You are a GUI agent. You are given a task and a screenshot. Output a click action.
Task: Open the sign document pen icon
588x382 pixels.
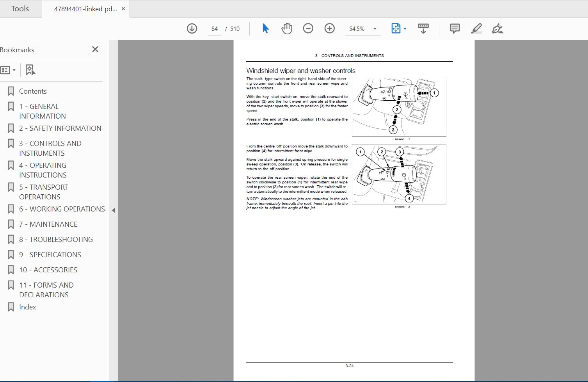pyautogui.click(x=497, y=28)
